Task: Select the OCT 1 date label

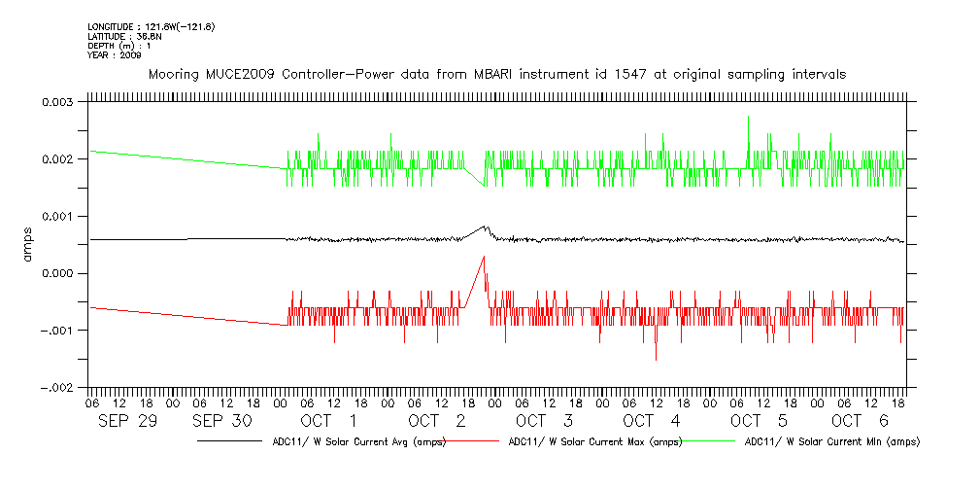Action: pos(328,421)
